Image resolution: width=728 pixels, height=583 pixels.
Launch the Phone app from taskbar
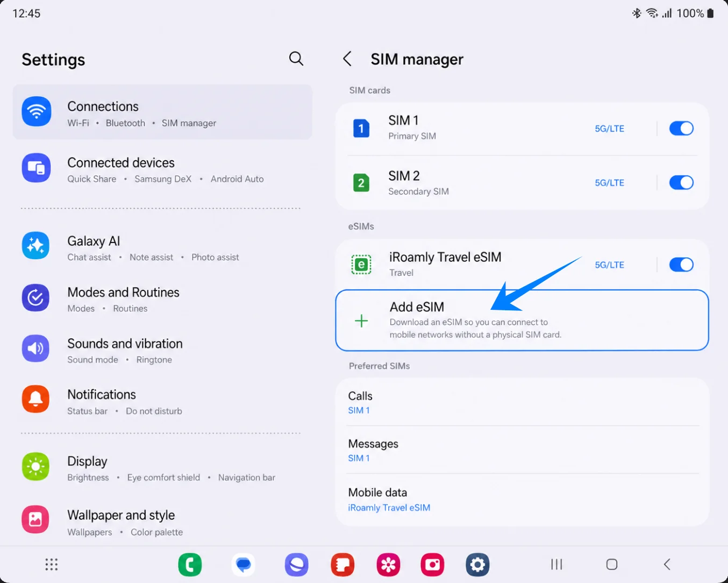pyautogui.click(x=190, y=565)
